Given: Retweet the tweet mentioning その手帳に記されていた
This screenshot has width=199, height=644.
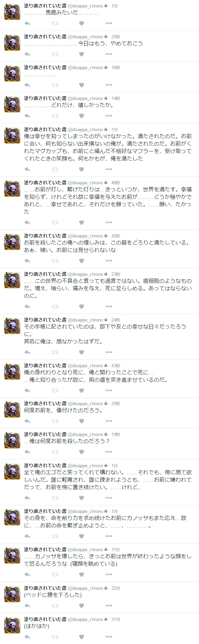Looking at the screenshot, I should click(x=55, y=352).
